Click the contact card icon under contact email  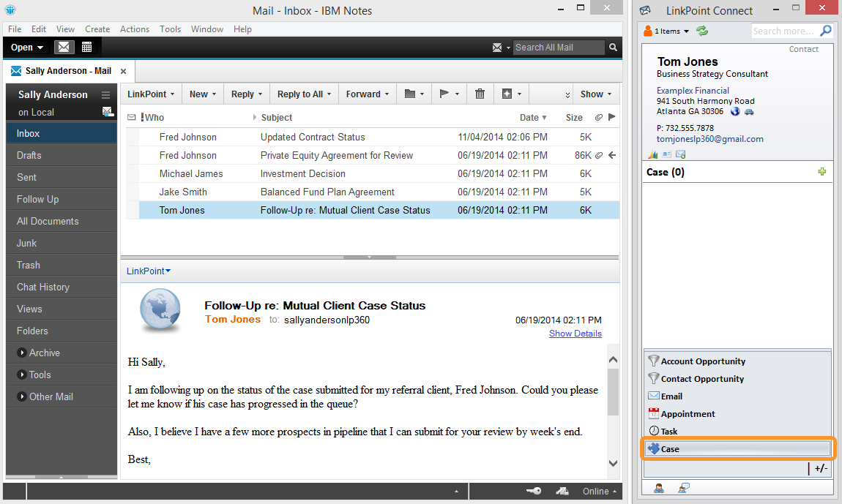[666, 154]
